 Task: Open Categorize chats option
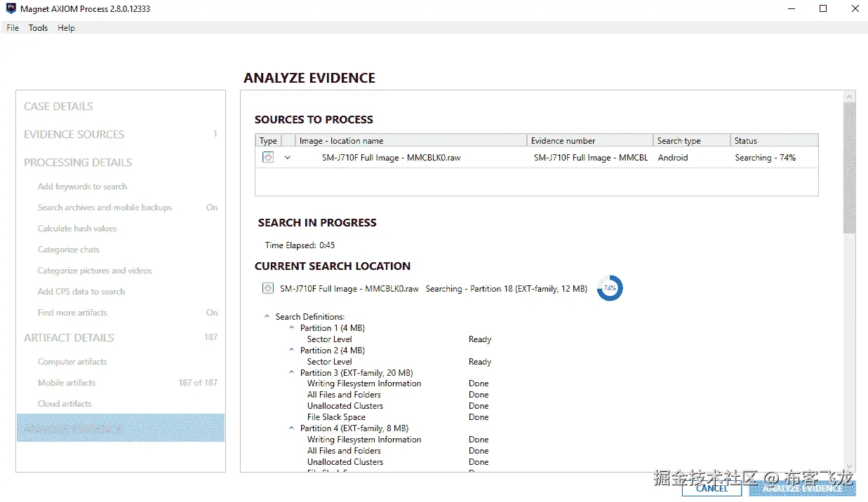[69, 250]
